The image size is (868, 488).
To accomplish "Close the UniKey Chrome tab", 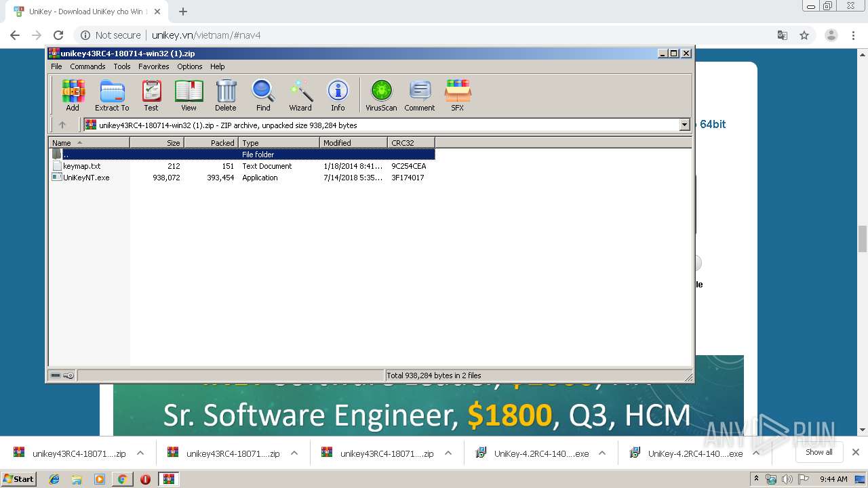I will (158, 12).
